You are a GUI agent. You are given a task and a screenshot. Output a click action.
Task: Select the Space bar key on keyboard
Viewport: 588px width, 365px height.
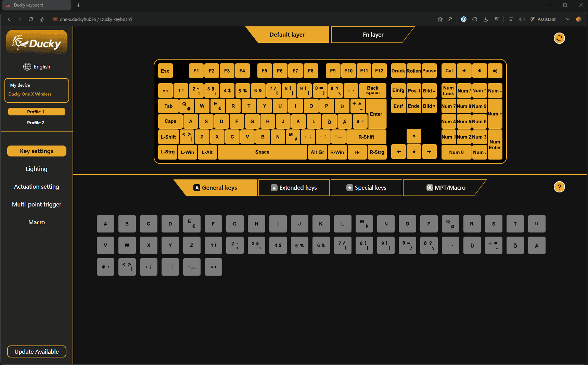[x=262, y=152]
